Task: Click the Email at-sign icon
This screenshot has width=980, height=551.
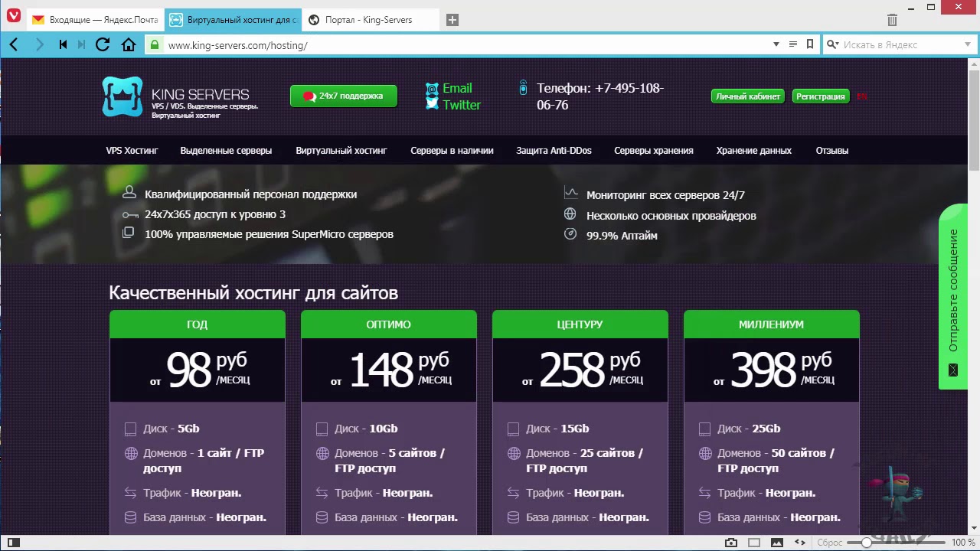Action: [x=432, y=89]
